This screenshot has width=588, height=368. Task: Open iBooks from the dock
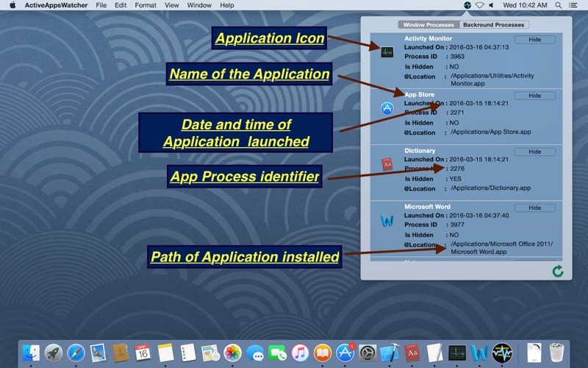point(323,353)
